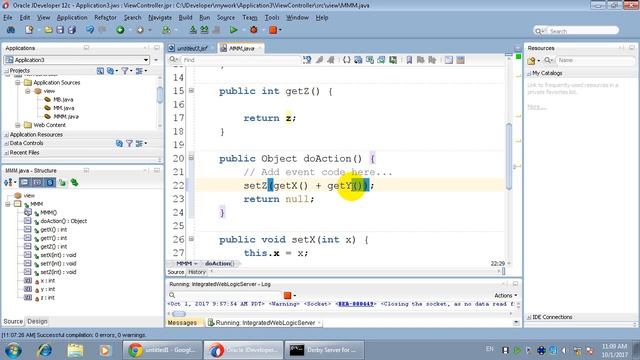Open the Refactor menu
Viewport: 640px width, 360px height.
105,18
